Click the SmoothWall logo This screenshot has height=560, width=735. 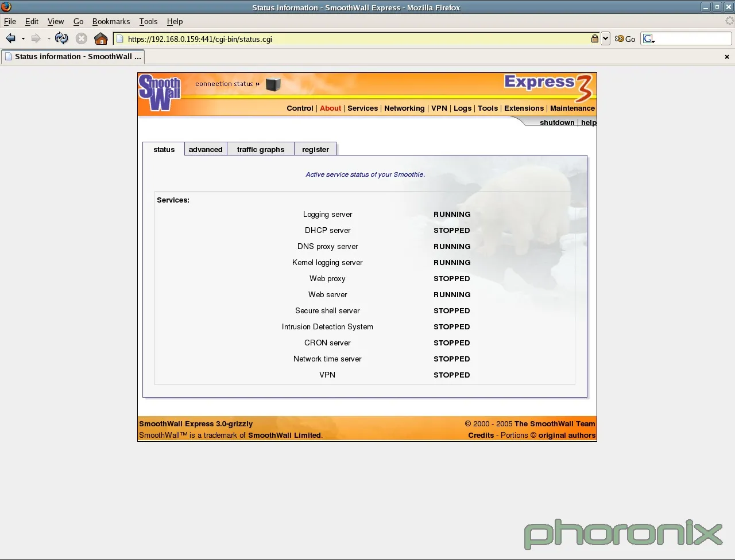tap(160, 92)
